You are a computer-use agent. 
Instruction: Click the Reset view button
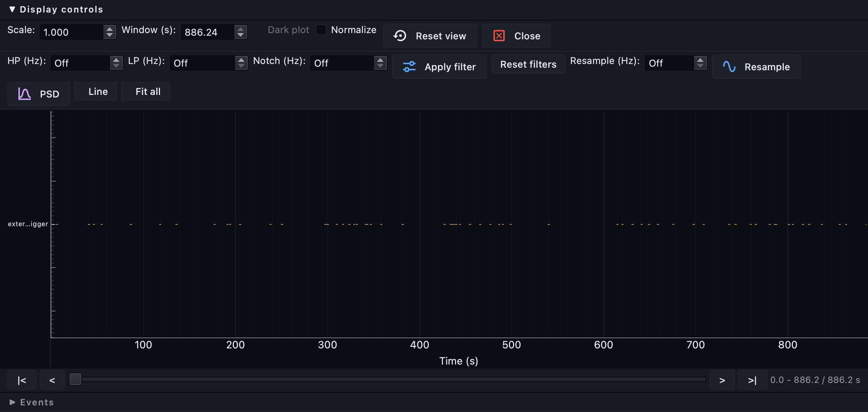pyautogui.click(x=430, y=36)
